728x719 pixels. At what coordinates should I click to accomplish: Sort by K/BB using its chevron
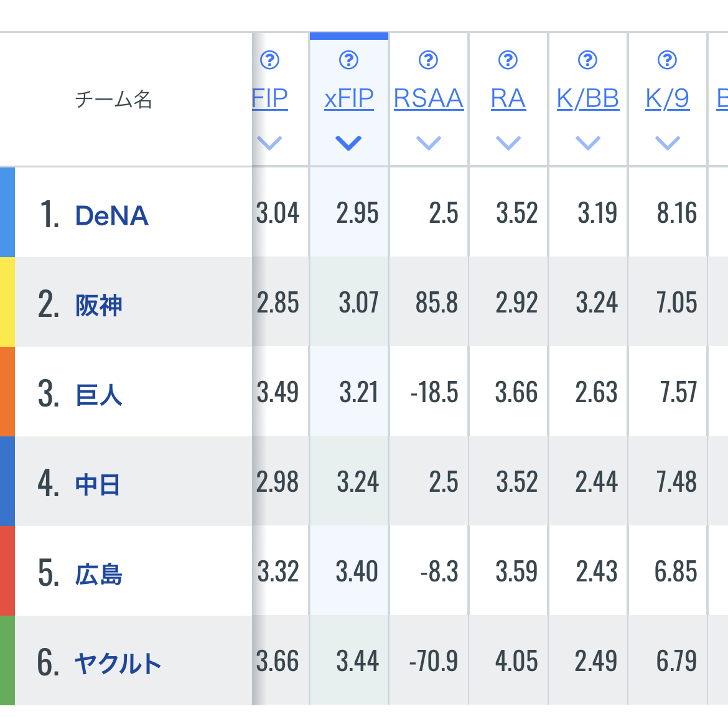pos(587,143)
